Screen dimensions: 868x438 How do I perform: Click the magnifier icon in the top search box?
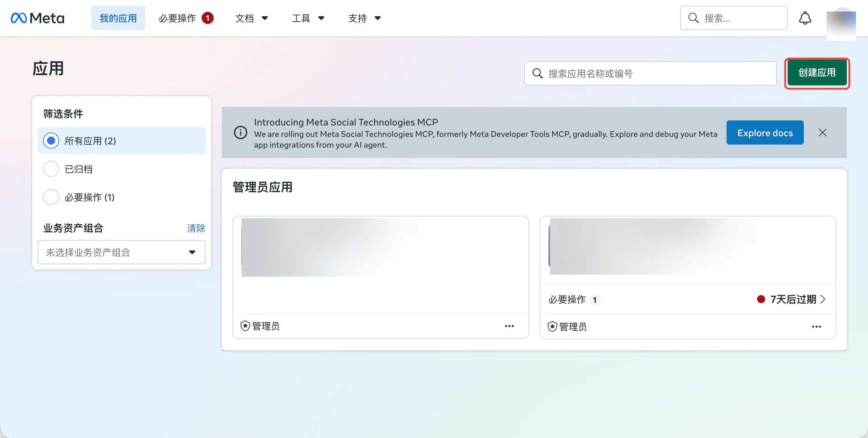693,18
